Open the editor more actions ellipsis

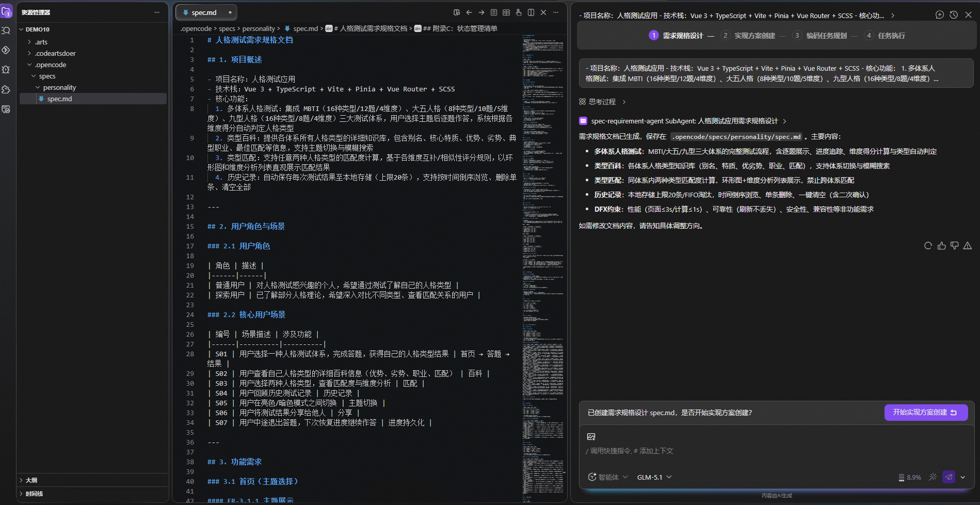tap(556, 12)
